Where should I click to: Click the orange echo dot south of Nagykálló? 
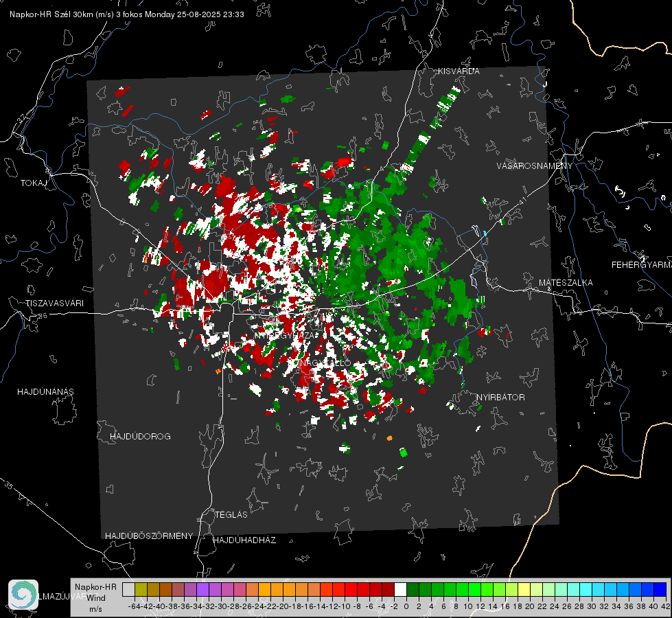pyautogui.click(x=389, y=438)
